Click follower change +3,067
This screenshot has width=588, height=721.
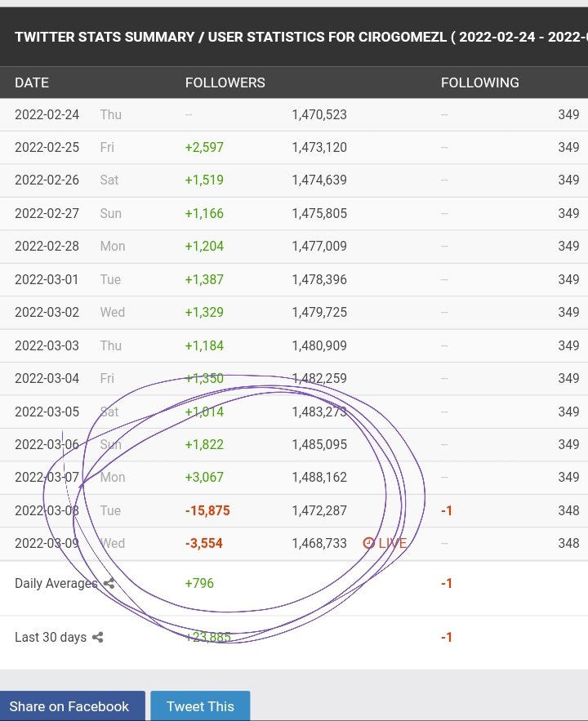(204, 478)
